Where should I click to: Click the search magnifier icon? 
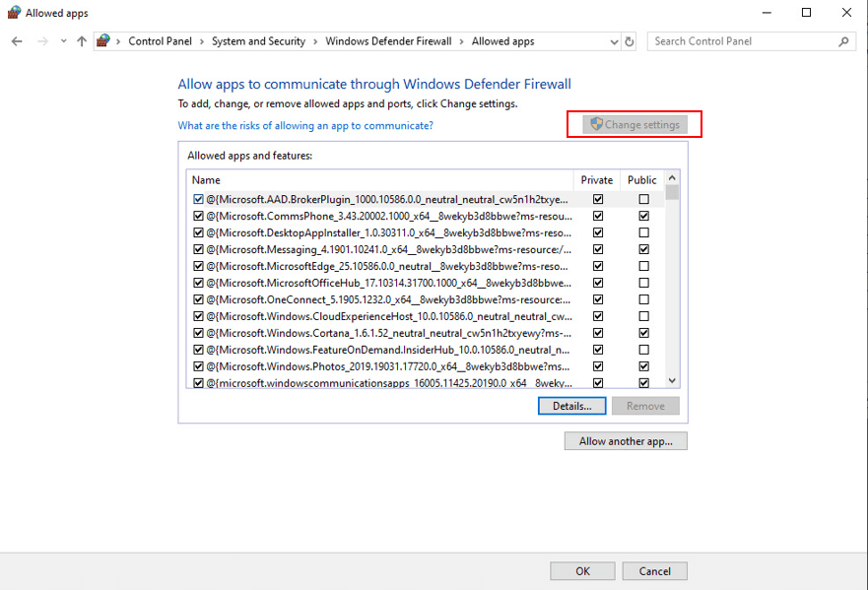(843, 41)
